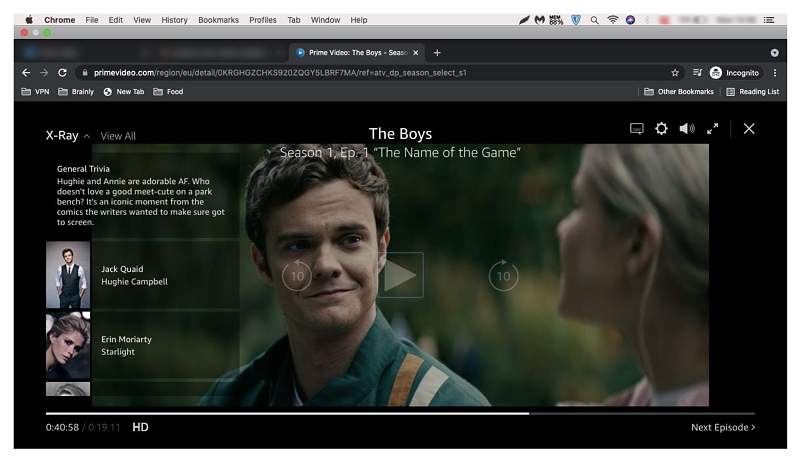Skip forward 10 seconds
806x462 pixels.
click(503, 275)
